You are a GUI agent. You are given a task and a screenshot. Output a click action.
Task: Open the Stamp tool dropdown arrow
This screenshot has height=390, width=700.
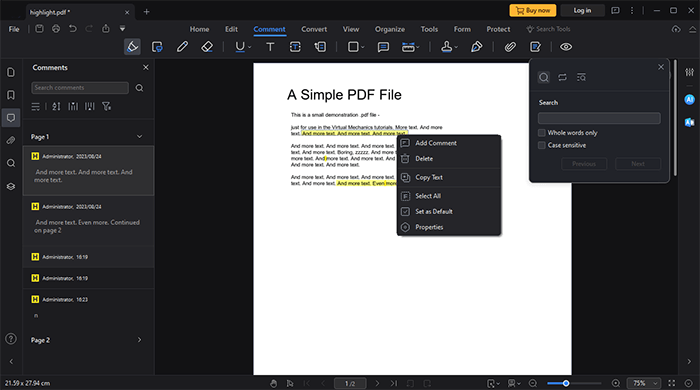click(x=456, y=47)
